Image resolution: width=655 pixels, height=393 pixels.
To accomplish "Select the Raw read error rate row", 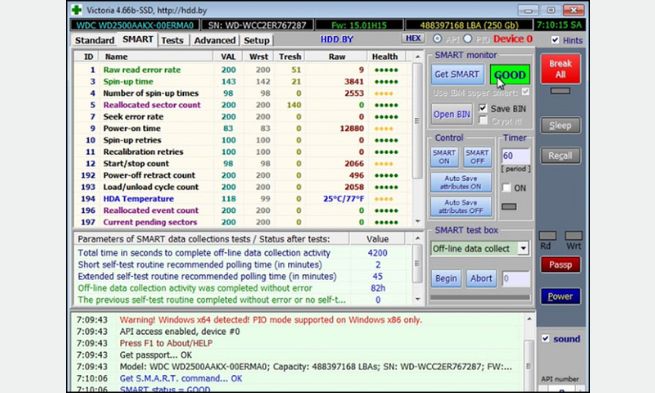I will (x=243, y=70).
